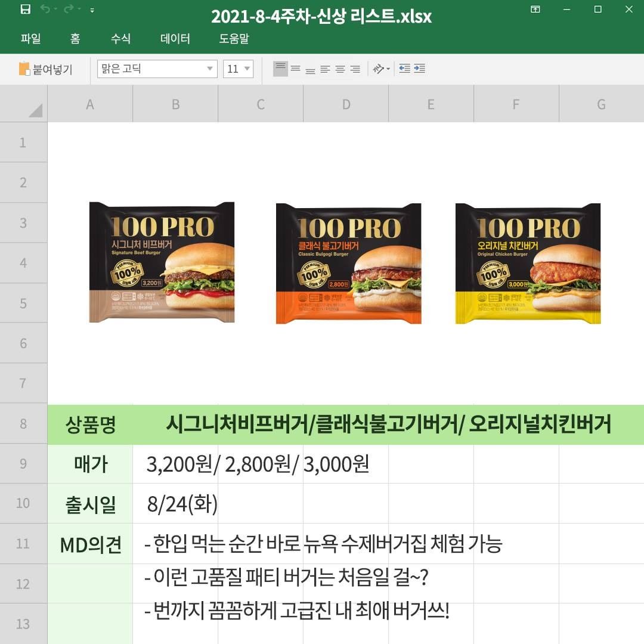Viewport: 644px width, 644px height.
Task: Open the 도움말 tab
Action: [234, 38]
